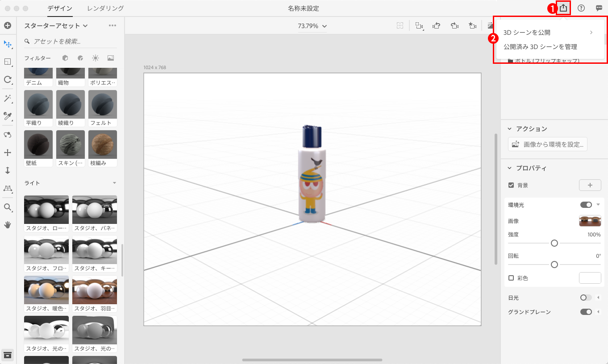The image size is (608, 364).
Task: Toggle the assets panel icon at toolbar bottom
Action: [8, 355]
